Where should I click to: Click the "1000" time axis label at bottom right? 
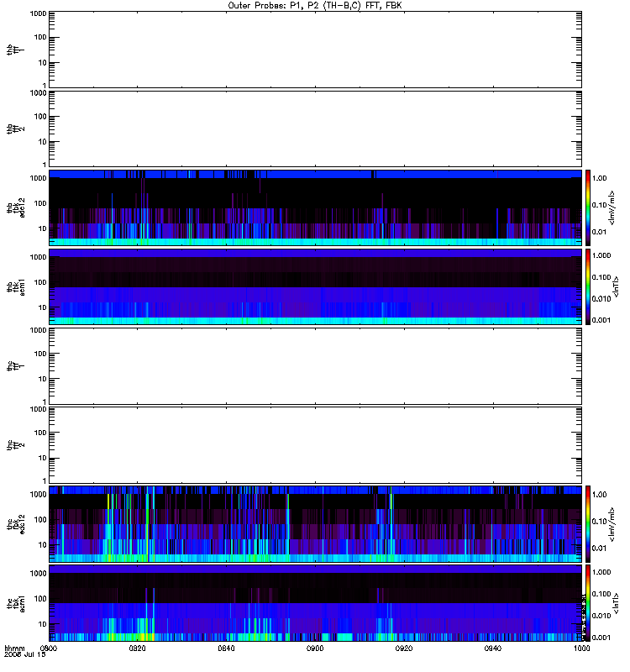(x=581, y=648)
